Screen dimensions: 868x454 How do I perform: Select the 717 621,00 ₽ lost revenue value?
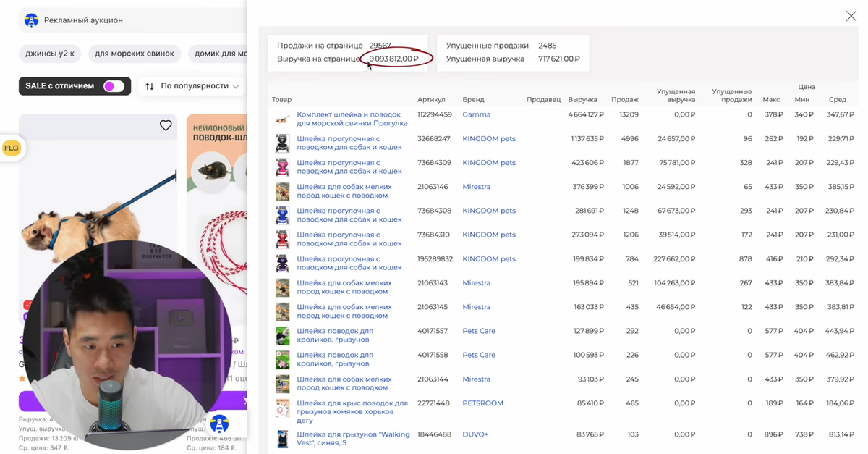pos(559,59)
